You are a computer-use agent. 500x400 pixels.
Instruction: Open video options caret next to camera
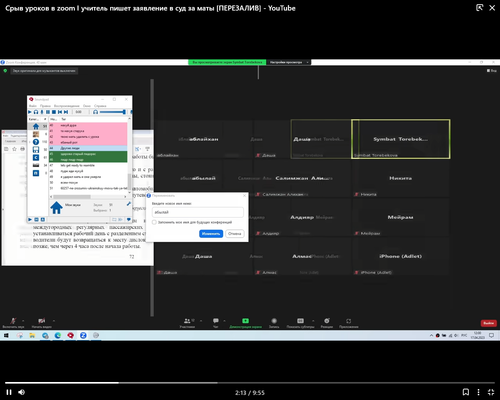click(x=54, y=321)
